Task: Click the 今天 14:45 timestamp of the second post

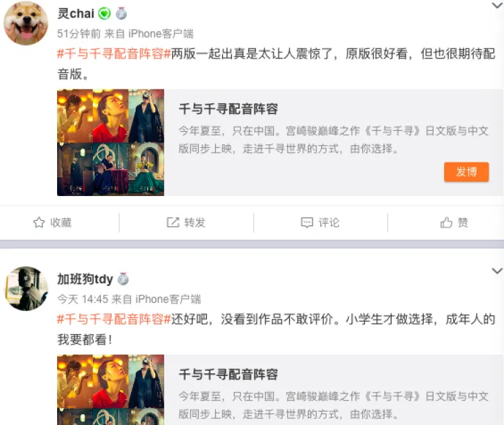Action: click(x=83, y=299)
